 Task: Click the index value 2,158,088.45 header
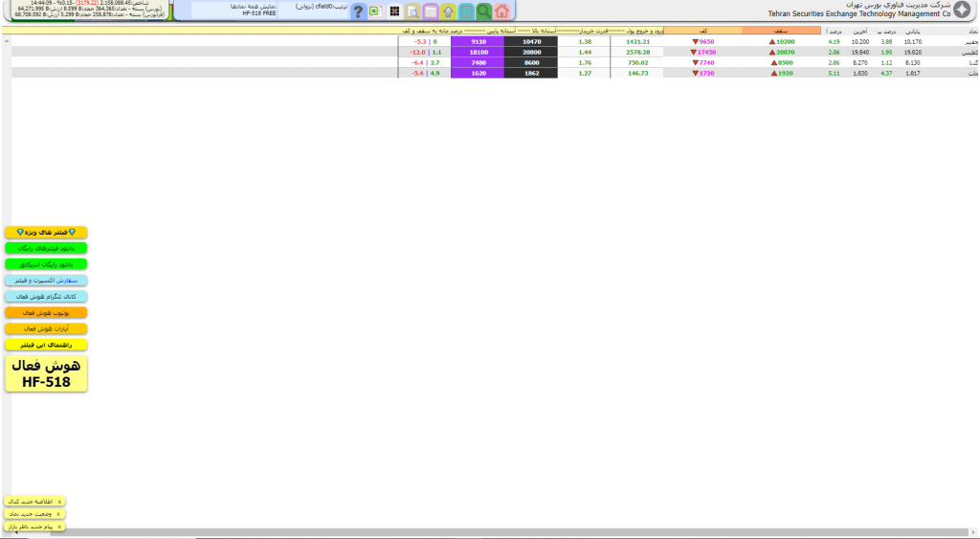[116, 3]
